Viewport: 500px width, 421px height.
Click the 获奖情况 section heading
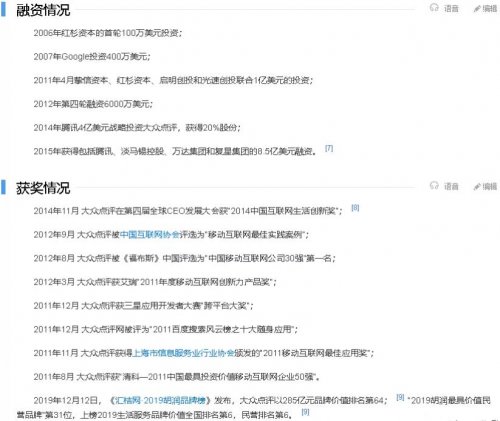coord(43,188)
